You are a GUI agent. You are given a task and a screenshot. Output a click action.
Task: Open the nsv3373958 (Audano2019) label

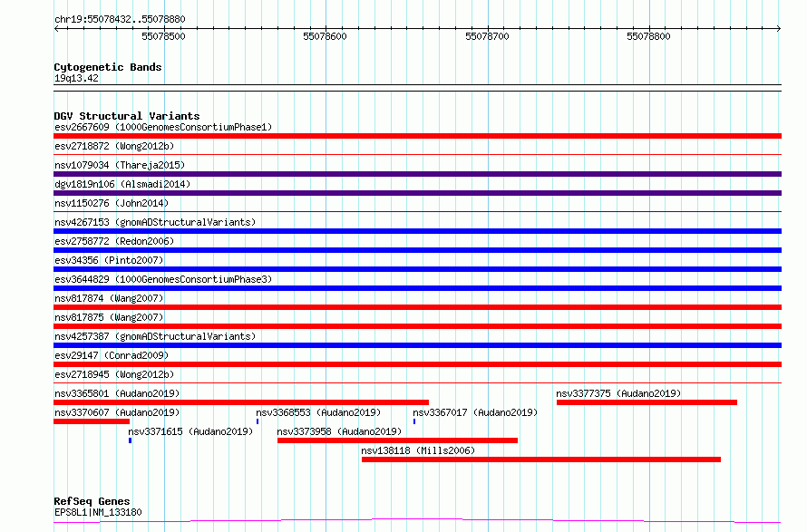click(339, 431)
